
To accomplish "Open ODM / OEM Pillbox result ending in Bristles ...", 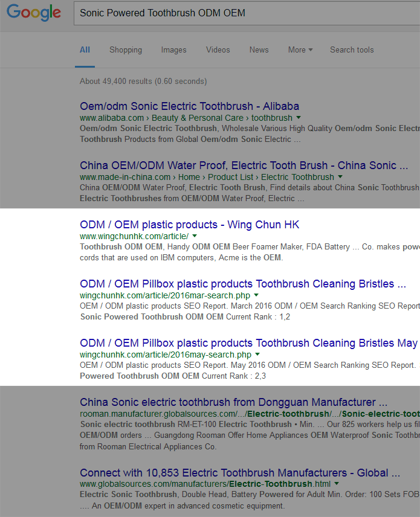I will coord(243,283).
